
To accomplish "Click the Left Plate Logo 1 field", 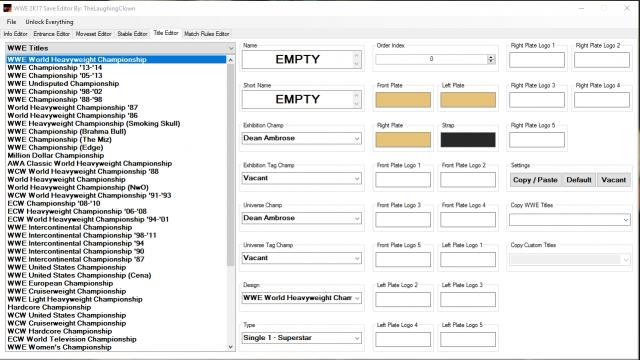I will point(468,260).
